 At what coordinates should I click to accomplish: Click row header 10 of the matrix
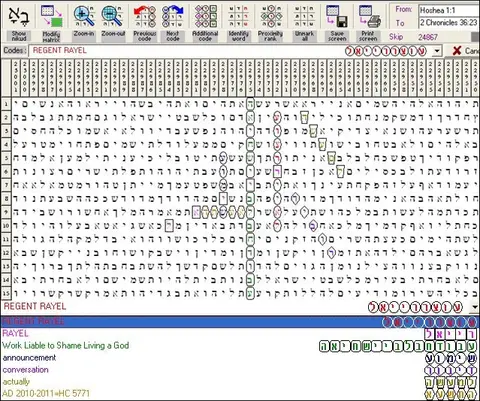click(6, 226)
